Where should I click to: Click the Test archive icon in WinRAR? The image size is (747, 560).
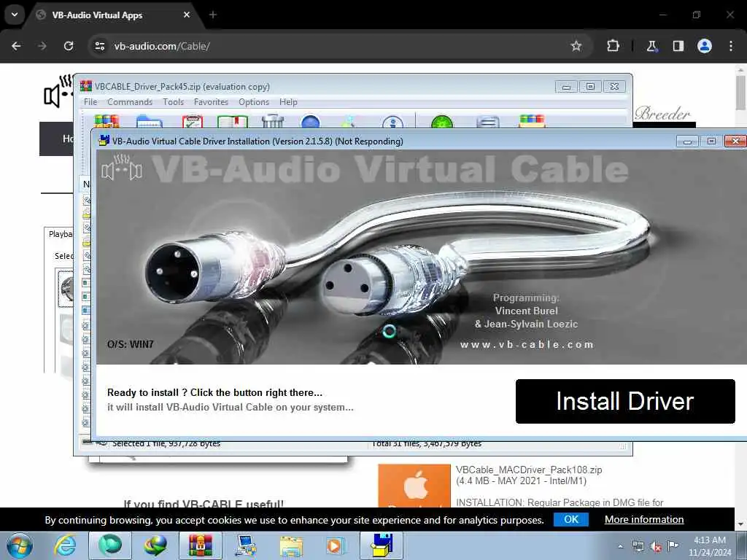point(193,122)
